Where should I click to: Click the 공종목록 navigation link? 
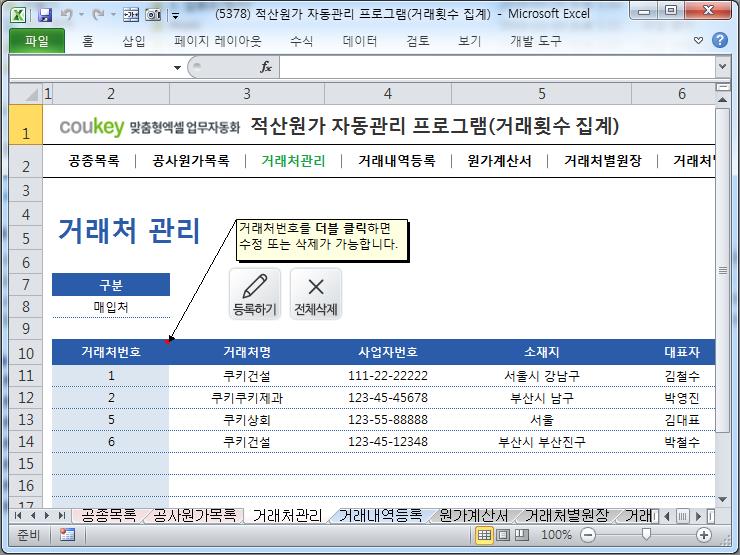point(94,161)
